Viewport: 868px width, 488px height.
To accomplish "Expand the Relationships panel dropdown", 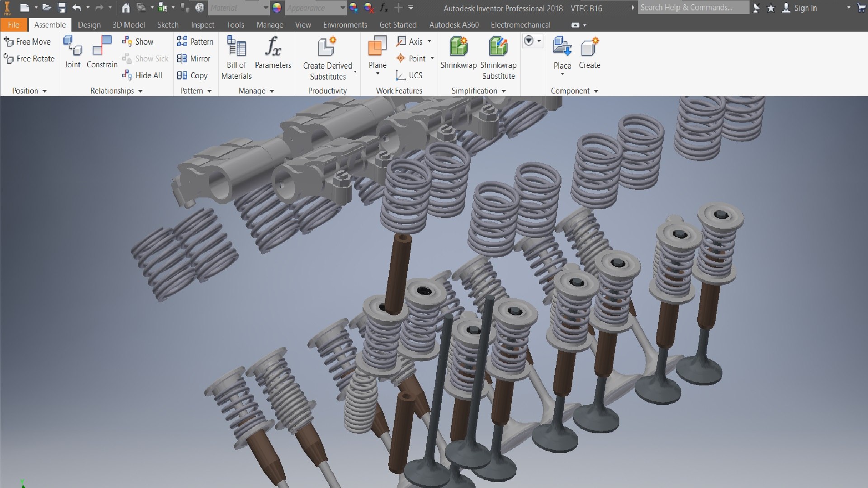I will 116,91.
